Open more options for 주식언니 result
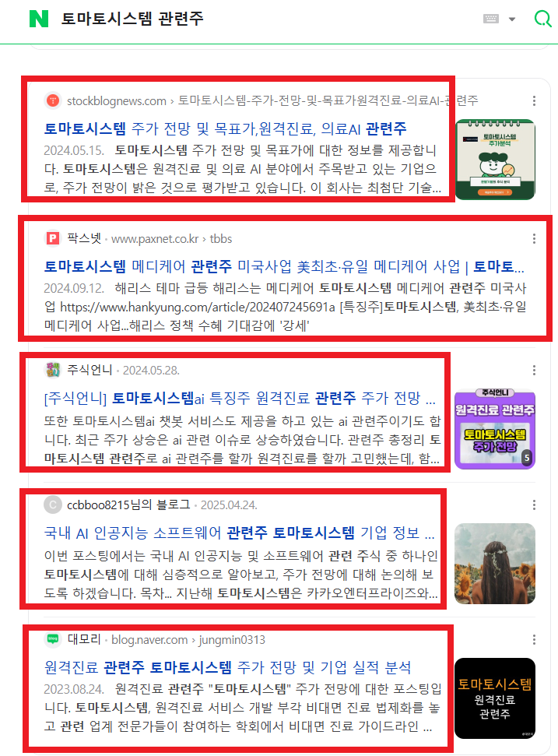This screenshot has width=558, height=756. (x=534, y=371)
